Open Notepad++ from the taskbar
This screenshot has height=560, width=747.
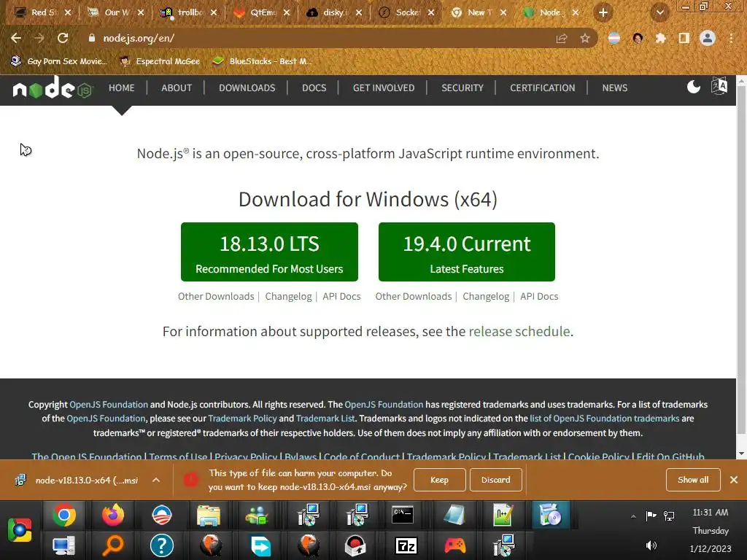pyautogui.click(x=502, y=515)
